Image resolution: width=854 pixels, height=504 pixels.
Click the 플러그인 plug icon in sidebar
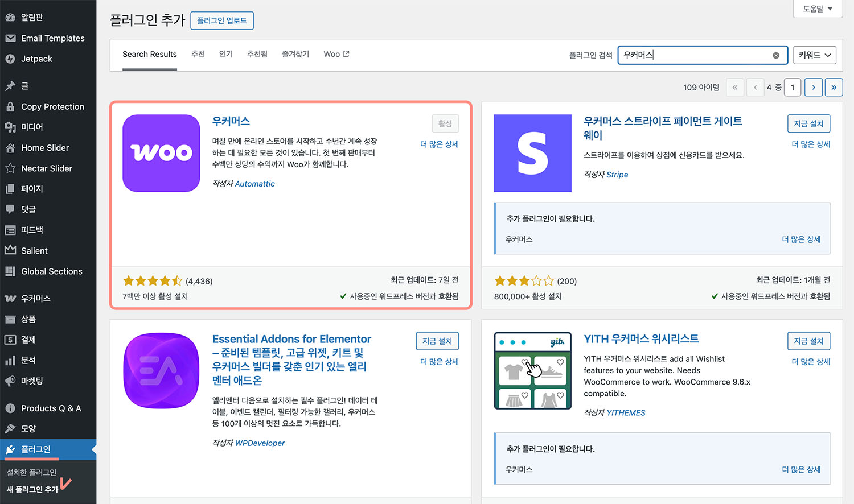tap(10, 449)
